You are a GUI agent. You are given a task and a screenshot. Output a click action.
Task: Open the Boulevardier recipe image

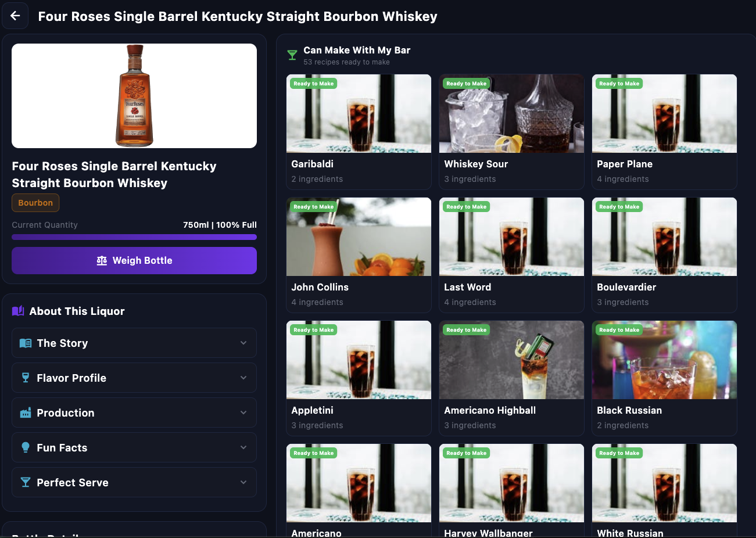click(x=665, y=237)
